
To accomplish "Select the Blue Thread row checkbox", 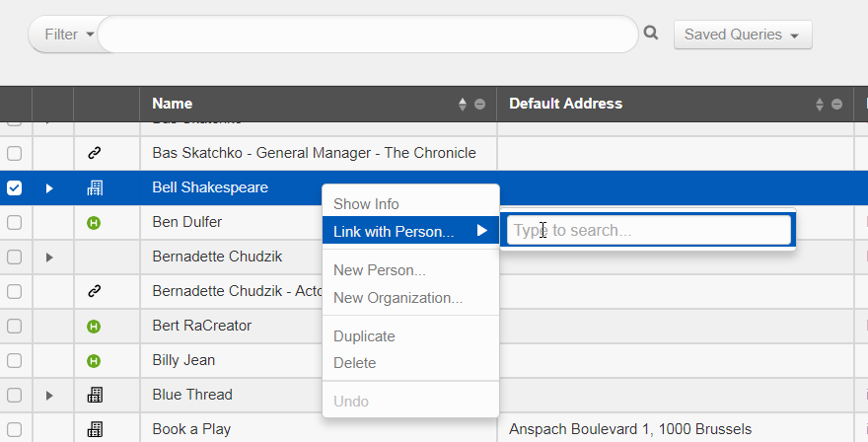I will 15,395.
